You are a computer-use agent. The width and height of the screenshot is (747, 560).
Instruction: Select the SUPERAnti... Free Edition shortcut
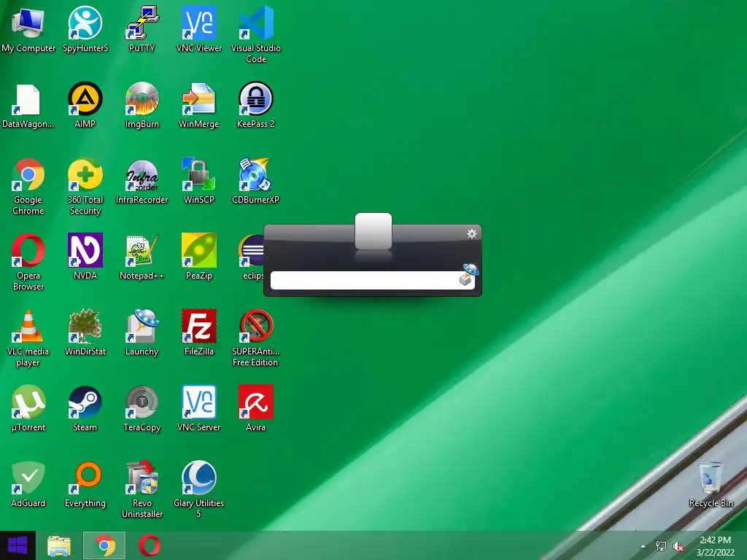click(x=256, y=338)
